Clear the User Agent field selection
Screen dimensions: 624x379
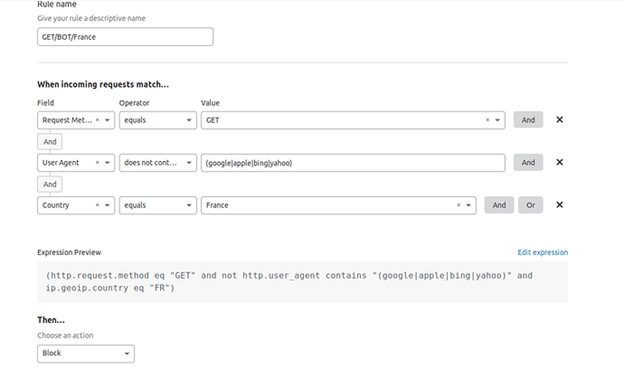(x=97, y=162)
